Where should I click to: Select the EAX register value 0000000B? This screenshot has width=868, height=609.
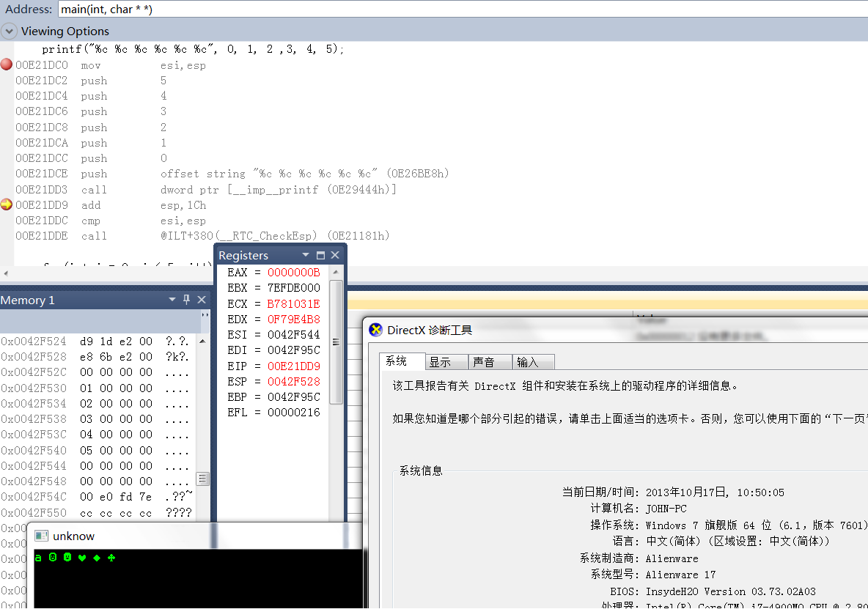click(x=293, y=272)
